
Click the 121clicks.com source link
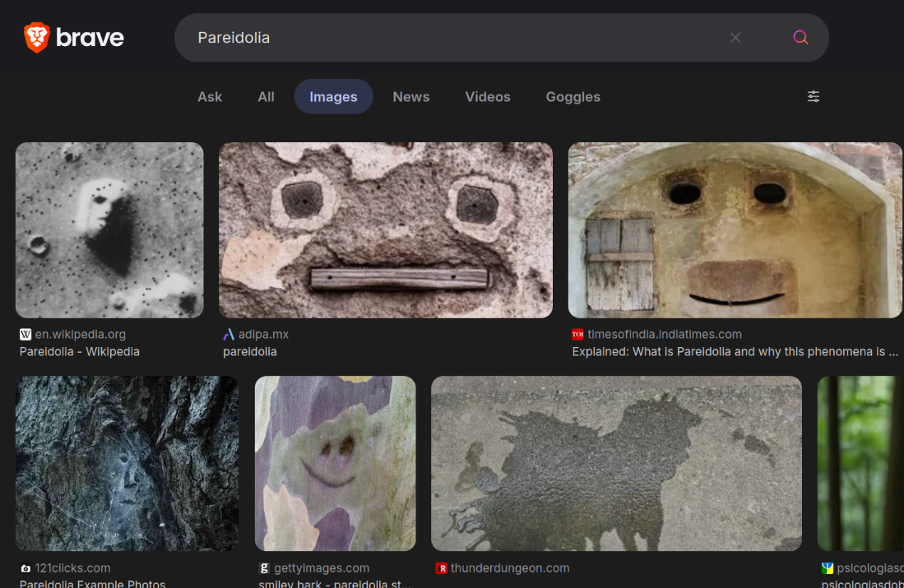[72, 568]
